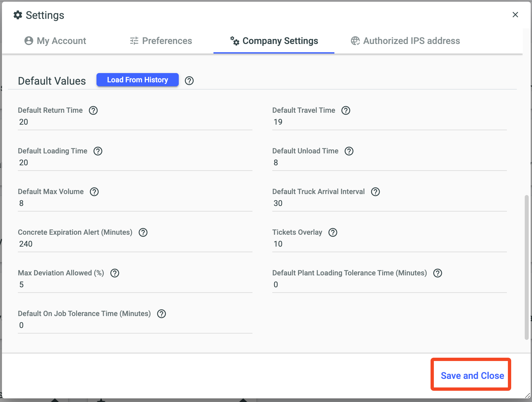532x402 pixels.
Task: Click Tickets Overlay help icon
Action: tap(333, 232)
